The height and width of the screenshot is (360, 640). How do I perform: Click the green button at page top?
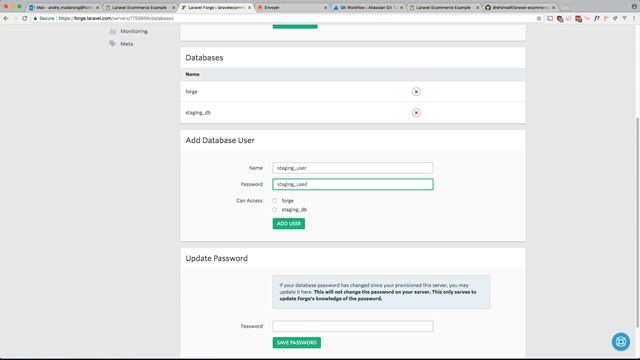pos(295,26)
